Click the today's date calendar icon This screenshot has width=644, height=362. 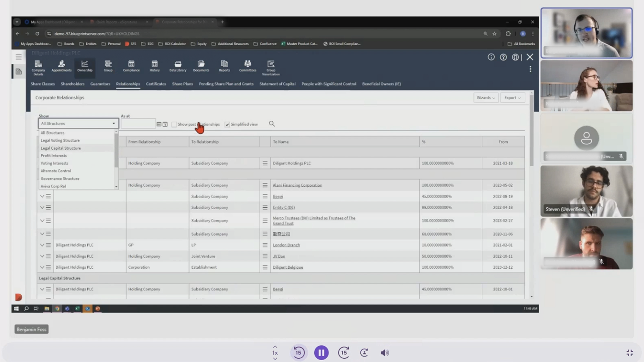[x=165, y=124]
